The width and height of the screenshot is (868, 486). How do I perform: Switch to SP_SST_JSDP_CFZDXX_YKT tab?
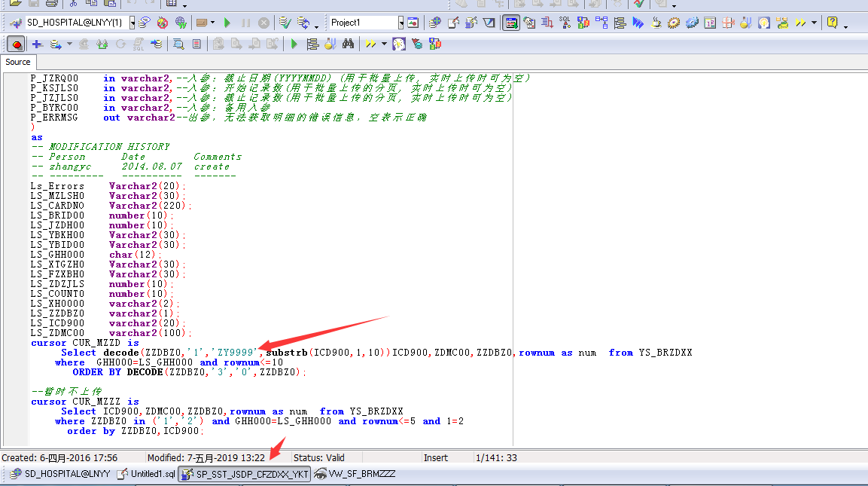(244, 475)
